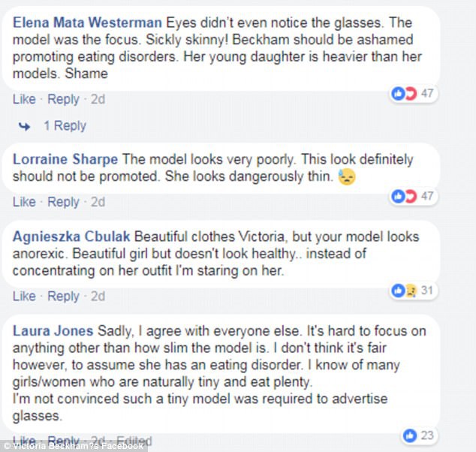This screenshot has height=452, width=476.
Task: Reply to Lorraine Sharpe's comment
Action: pos(63,202)
